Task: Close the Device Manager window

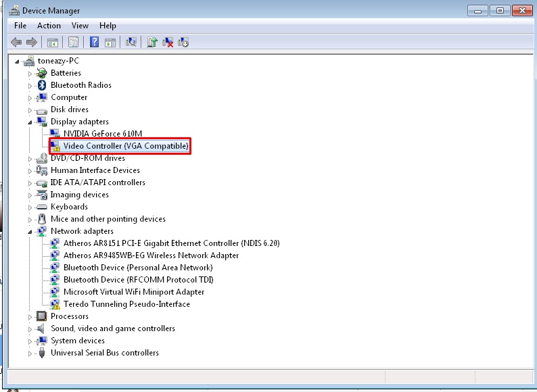Action: point(522,11)
